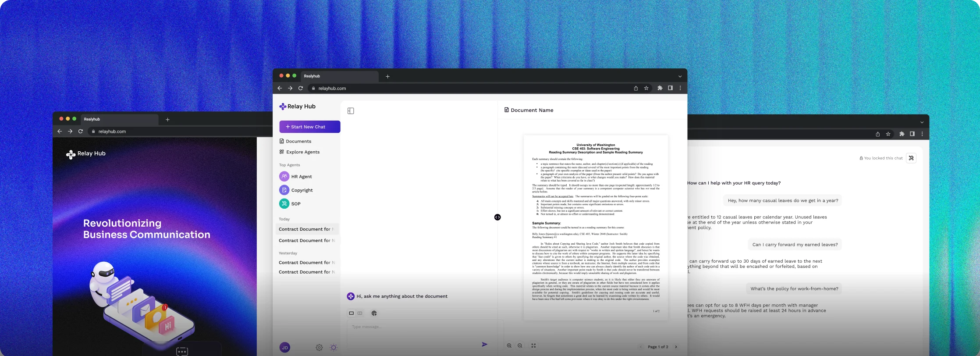The width and height of the screenshot is (980, 356).
Task: Click the Copyright agent purple icon
Action: [x=284, y=190]
